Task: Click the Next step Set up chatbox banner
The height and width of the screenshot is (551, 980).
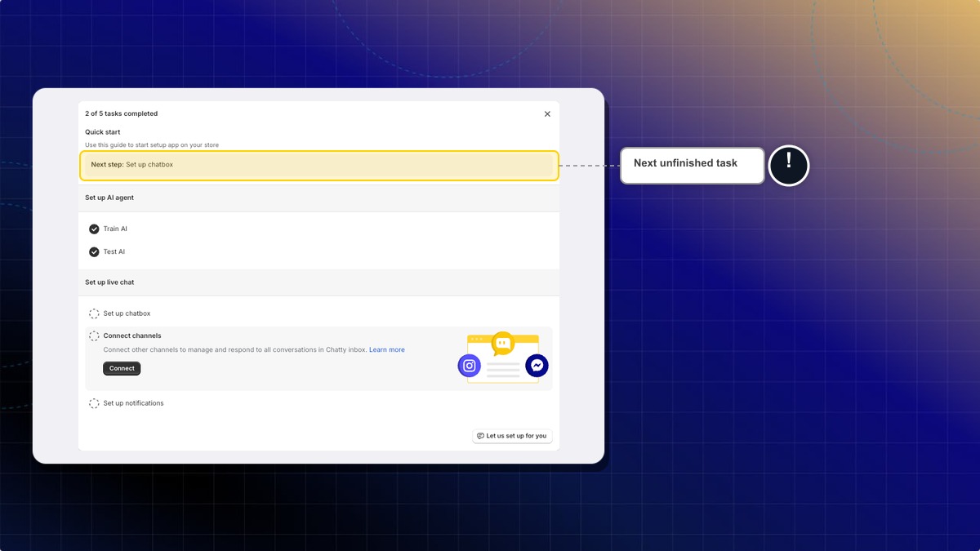Action: pos(319,165)
